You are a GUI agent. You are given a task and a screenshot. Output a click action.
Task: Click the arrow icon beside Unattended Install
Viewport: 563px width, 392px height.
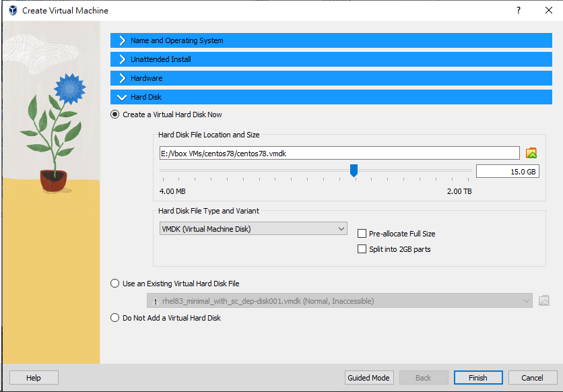tap(122, 59)
